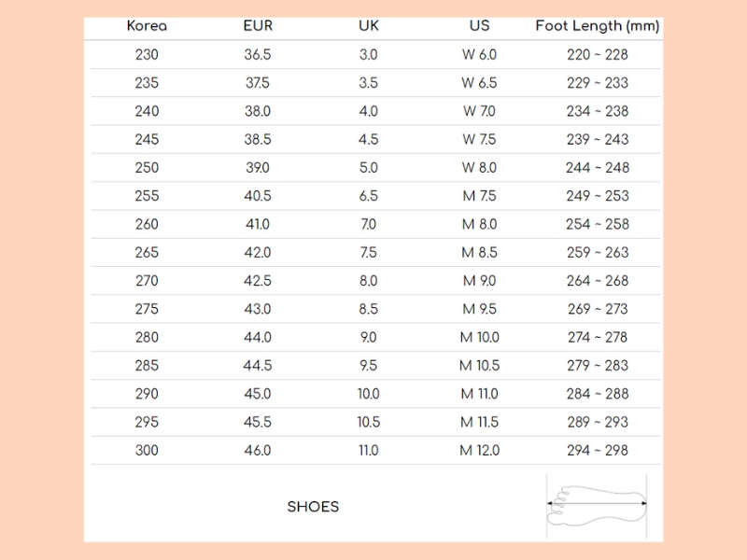The image size is (747, 560).
Task: Select the EUR column header
Action: pyautogui.click(x=258, y=26)
